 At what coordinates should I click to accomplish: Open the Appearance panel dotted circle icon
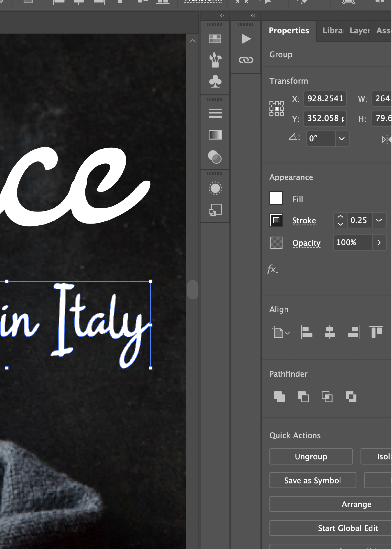[215, 188]
